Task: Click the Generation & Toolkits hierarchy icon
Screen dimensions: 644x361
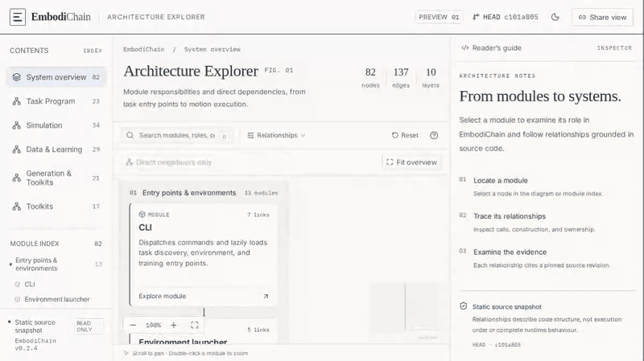Action: (x=16, y=178)
